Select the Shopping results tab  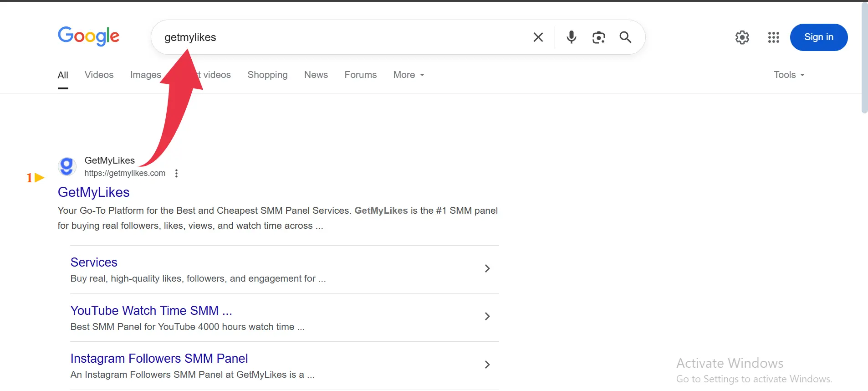pyautogui.click(x=267, y=75)
